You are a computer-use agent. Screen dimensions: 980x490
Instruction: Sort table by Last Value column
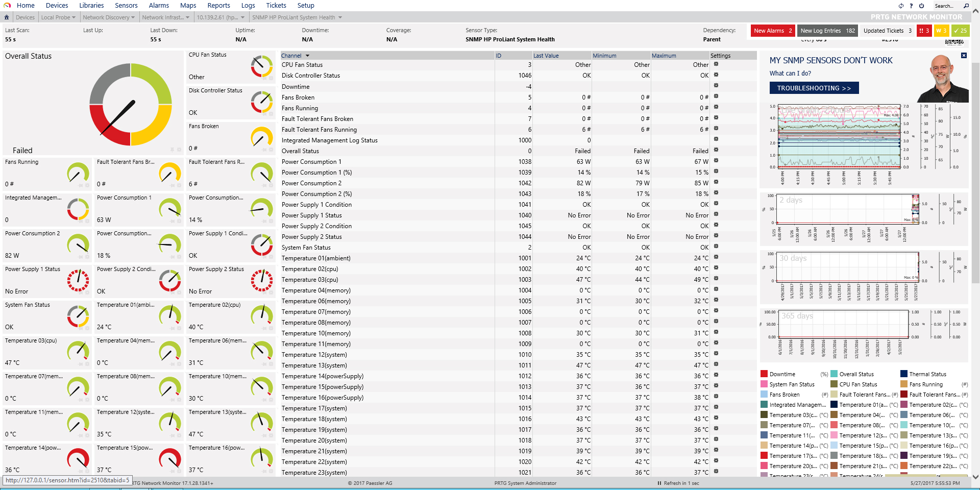pyautogui.click(x=546, y=56)
